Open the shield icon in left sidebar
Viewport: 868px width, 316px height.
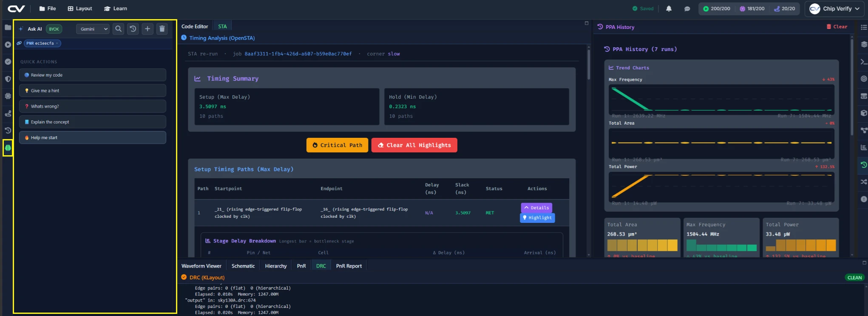[x=8, y=79]
